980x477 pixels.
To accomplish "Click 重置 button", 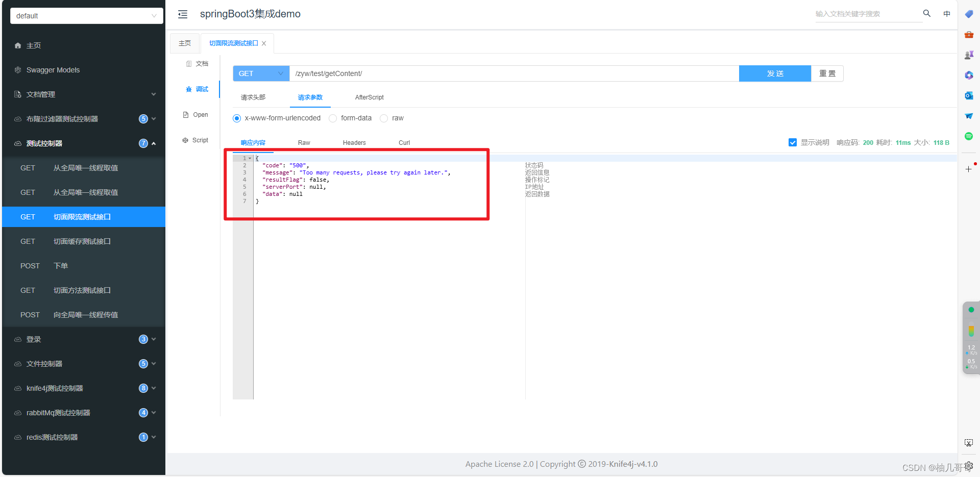I will click(827, 73).
